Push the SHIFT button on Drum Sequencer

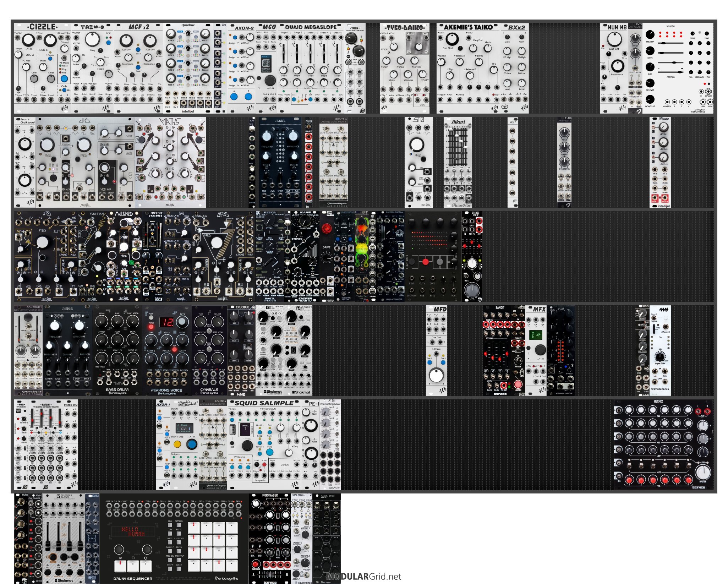point(170,568)
